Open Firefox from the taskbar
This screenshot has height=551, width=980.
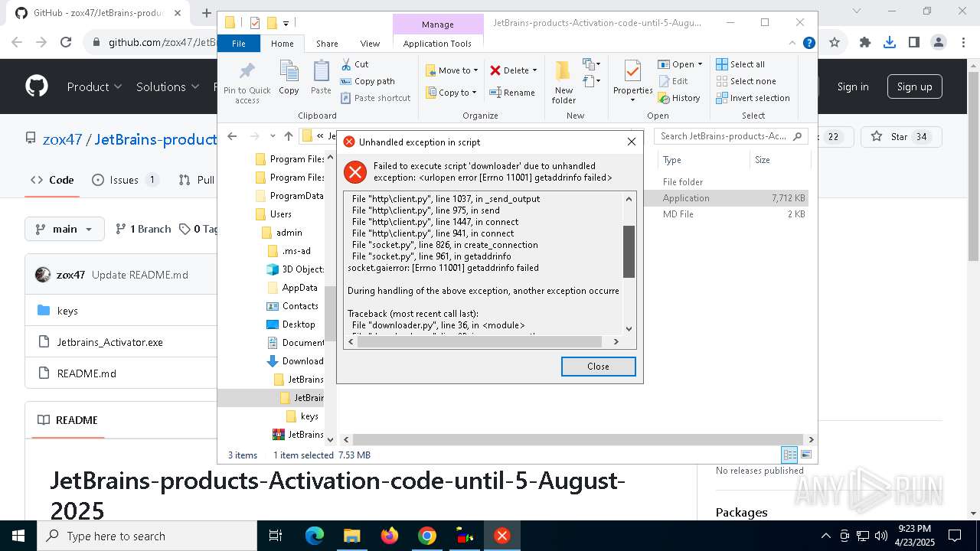[390, 536]
